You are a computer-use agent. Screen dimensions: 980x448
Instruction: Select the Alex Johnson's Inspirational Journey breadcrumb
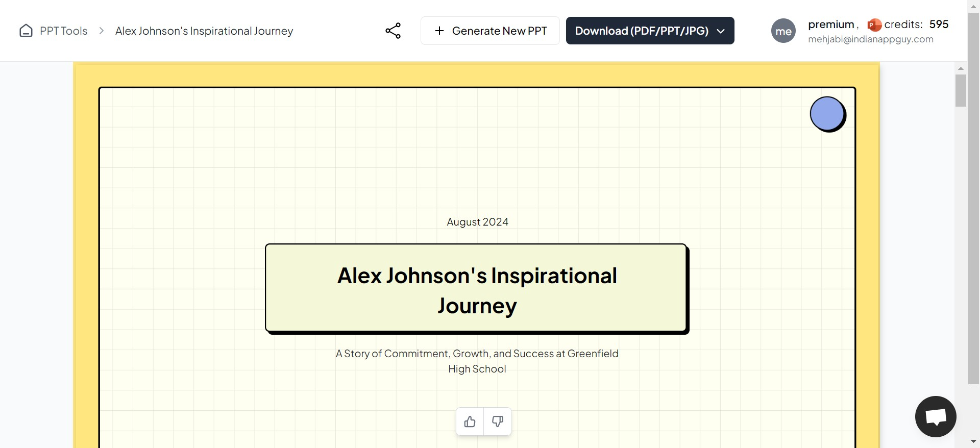click(x=204, y=31)
